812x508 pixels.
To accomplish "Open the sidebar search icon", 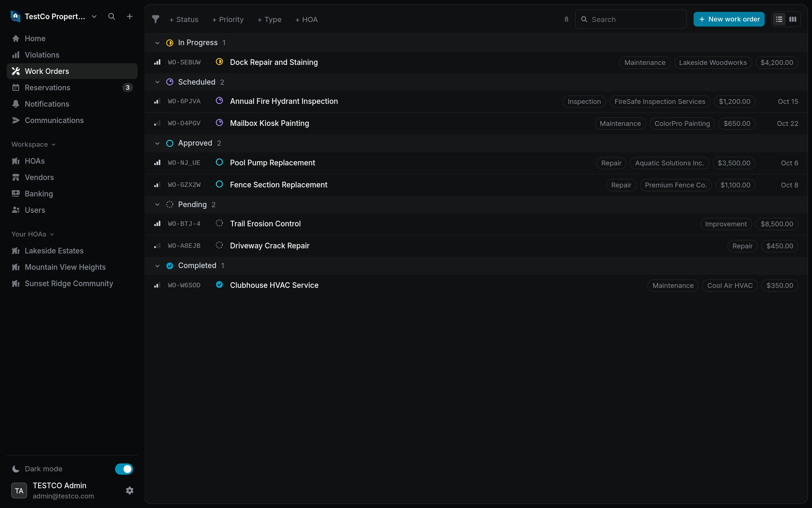I will pos(112,16).
